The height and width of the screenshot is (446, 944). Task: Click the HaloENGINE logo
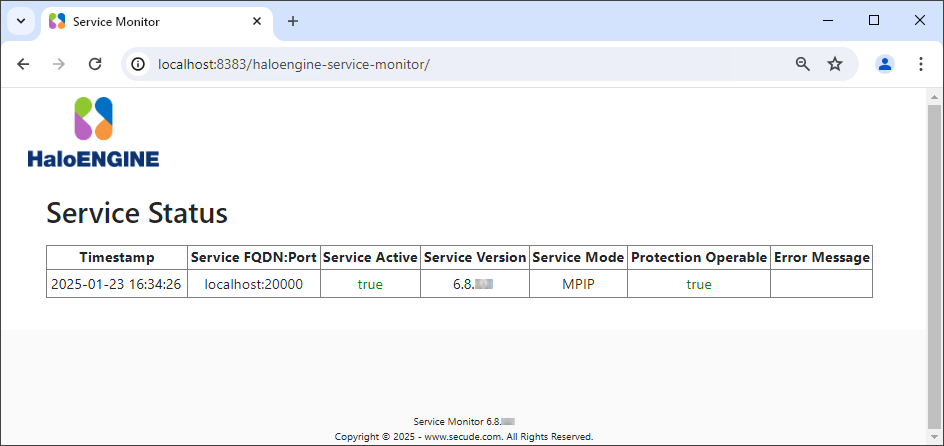click(x=93, y=131)
